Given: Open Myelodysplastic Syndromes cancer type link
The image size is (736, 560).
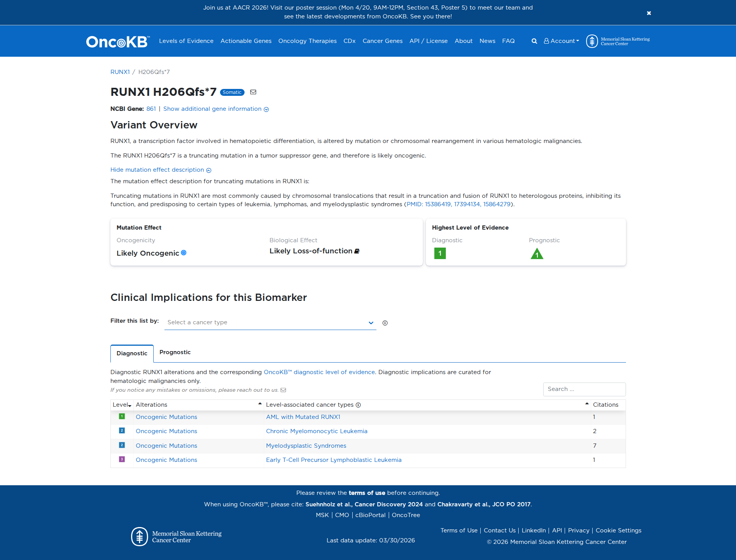Looking at the screenshot, I should (306, 446).
